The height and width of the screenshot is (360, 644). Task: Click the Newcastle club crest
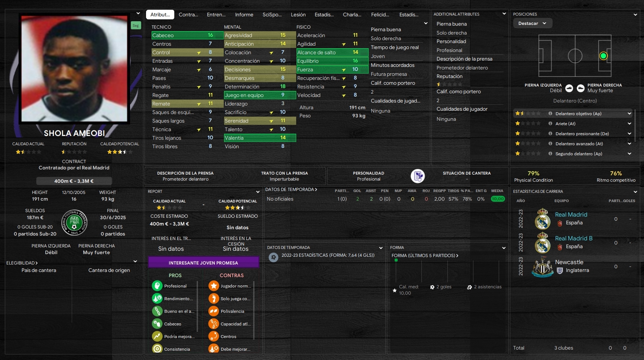tap(543, 266)
